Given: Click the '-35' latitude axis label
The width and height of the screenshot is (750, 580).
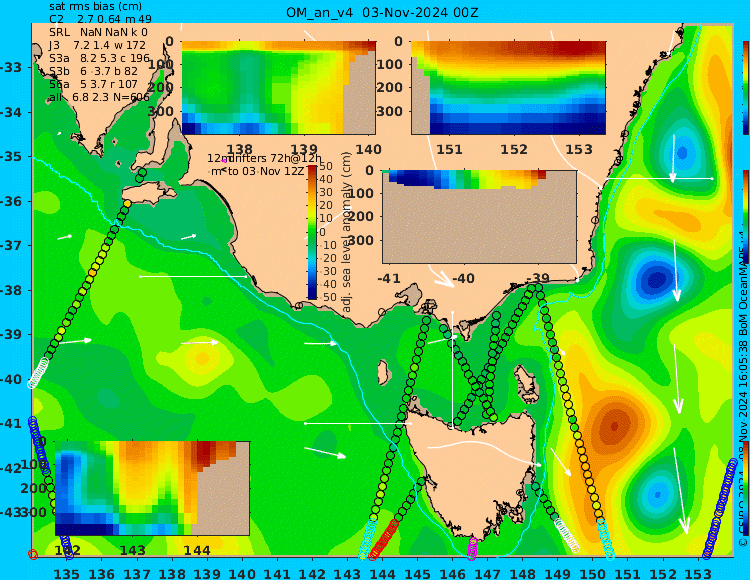Looking at the screenshot, I should (x=11, y=157).
